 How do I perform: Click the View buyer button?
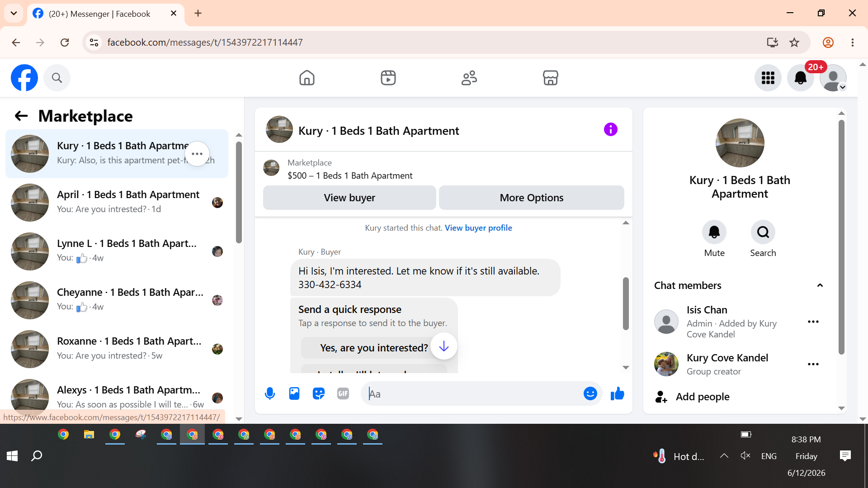(x=349, y=198)
